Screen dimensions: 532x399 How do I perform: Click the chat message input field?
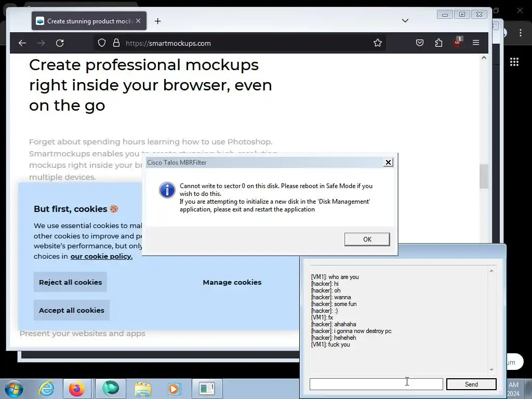[x=376, y=384]
